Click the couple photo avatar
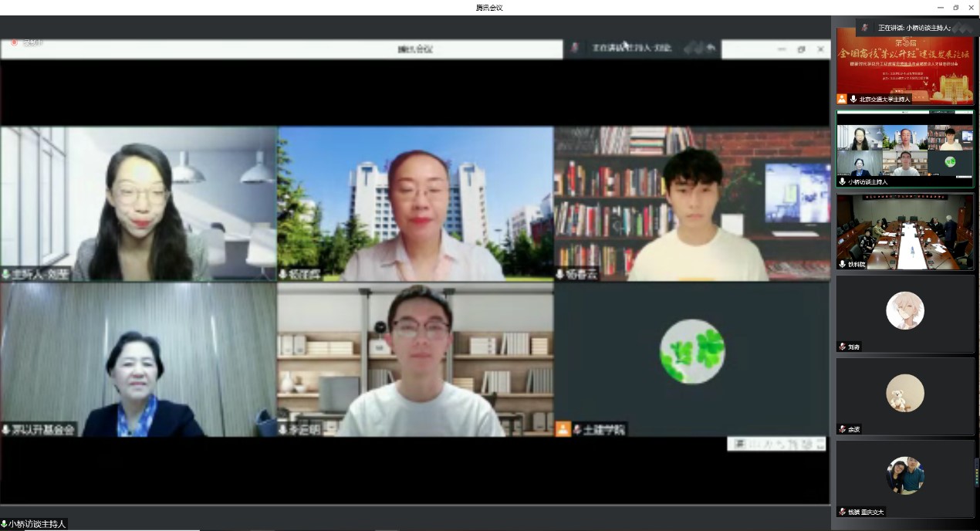This screenshot has height=531, width=980. click(904, 475)
